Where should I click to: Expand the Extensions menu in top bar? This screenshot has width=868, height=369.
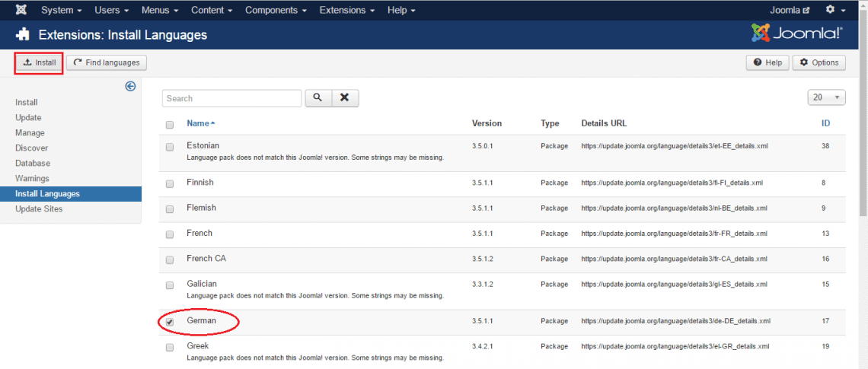point(346,10)
